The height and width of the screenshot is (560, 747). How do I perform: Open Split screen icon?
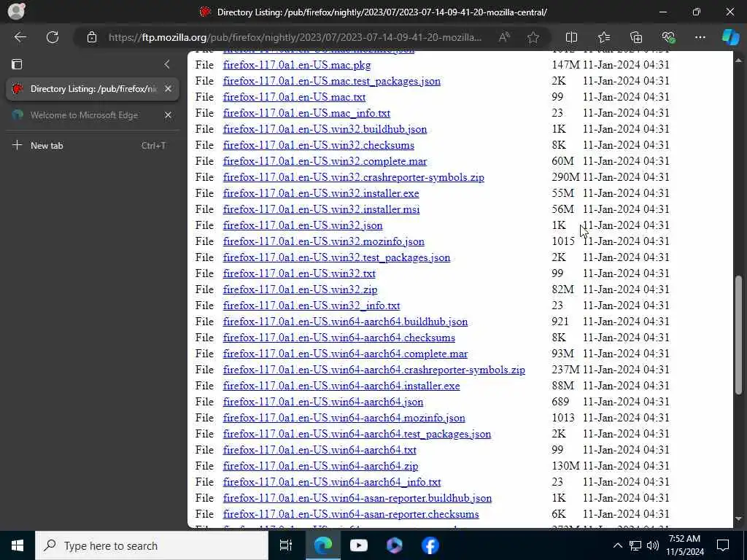571,37
